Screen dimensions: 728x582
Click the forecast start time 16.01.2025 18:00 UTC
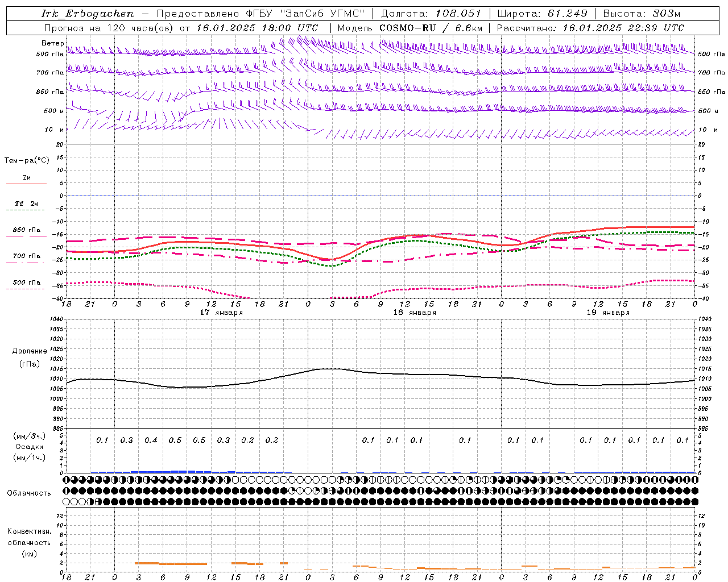tap(257, 28)
